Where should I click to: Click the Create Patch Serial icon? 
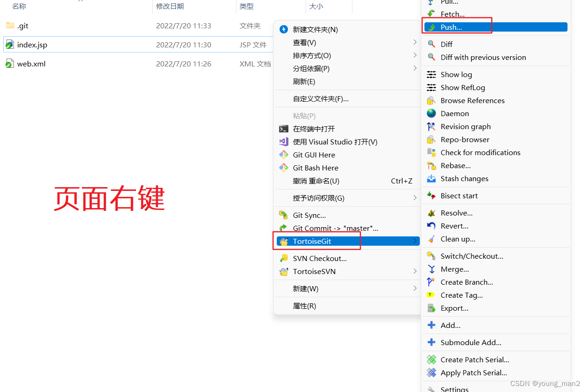tap(431, 359)
